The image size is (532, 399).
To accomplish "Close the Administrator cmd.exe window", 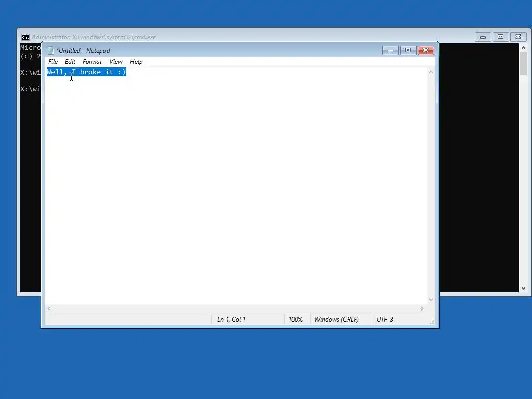I will click(518, 37).
